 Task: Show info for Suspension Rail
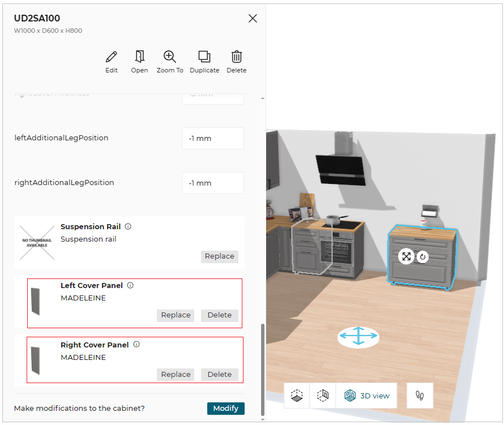[128, 227]
